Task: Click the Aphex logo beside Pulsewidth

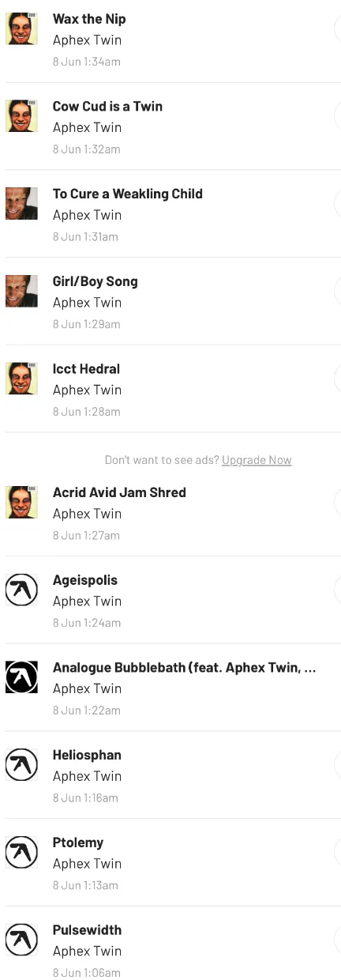Action: pos(21,940)
